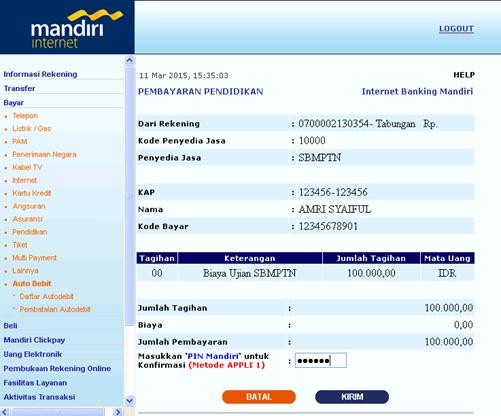501x416 pixels.
Task: Open the Beli menu
Action: coord(10,326)
